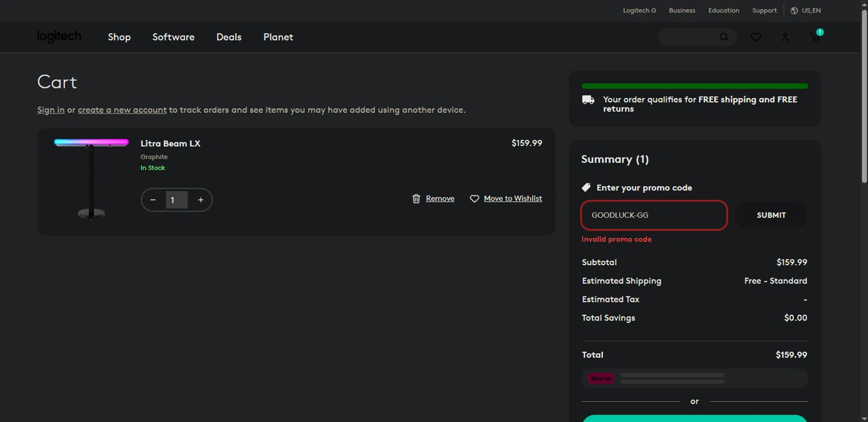Open the wishlist heart icon in header
Viewport: 868px width, 422px height.
point(756,37)
